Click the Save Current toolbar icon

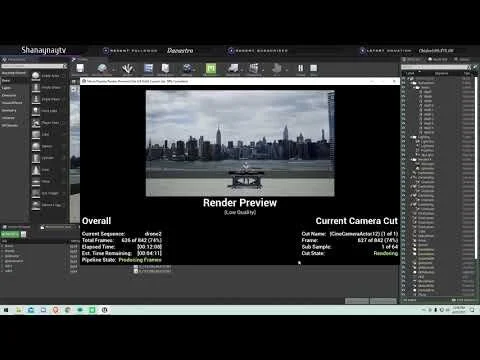80,68
